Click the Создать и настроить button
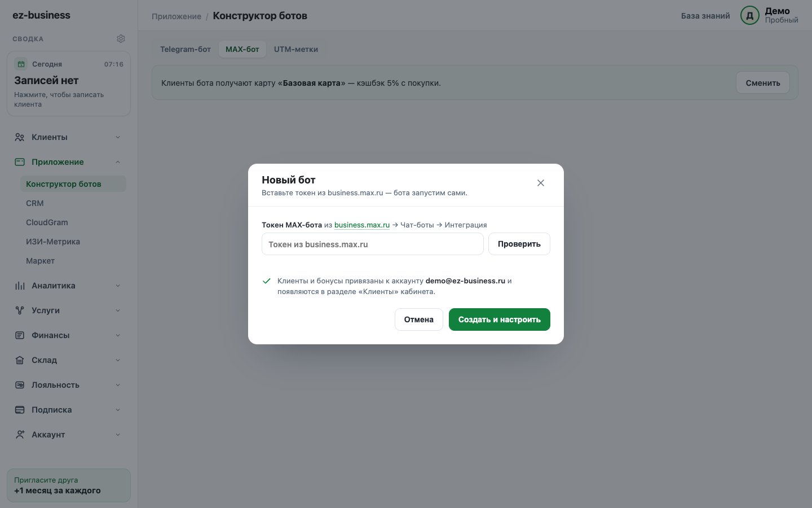Screen dimensions: 812x508 (x=500, y=319)
